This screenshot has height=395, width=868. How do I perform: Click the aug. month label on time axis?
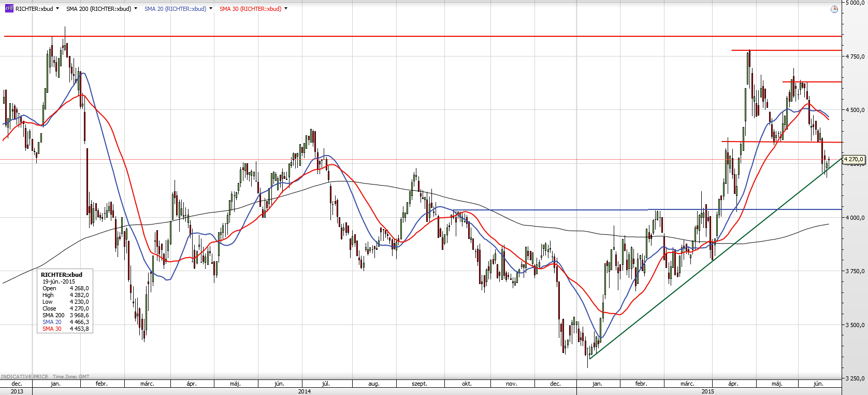pos(374,384)
